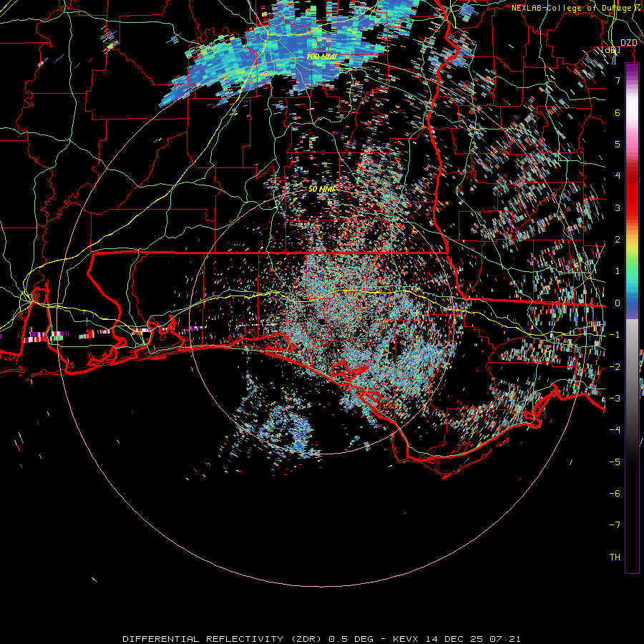Screen dimensions: 644x644
Task: Select the -1 dB scale tick label
Action: tap(615, 335)
